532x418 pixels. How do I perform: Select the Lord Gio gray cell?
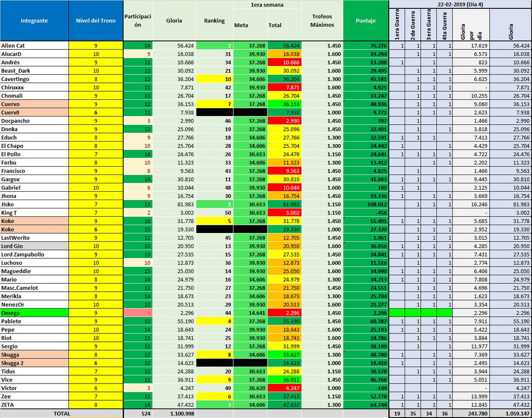(34, 246)
